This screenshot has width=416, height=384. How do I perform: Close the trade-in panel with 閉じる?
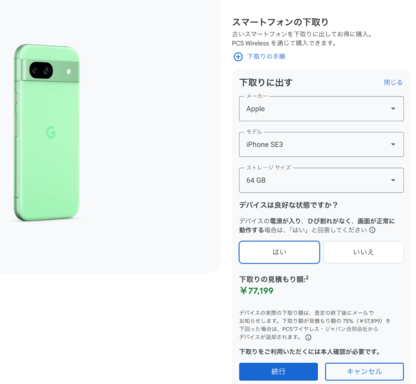(x=393, y=82)
